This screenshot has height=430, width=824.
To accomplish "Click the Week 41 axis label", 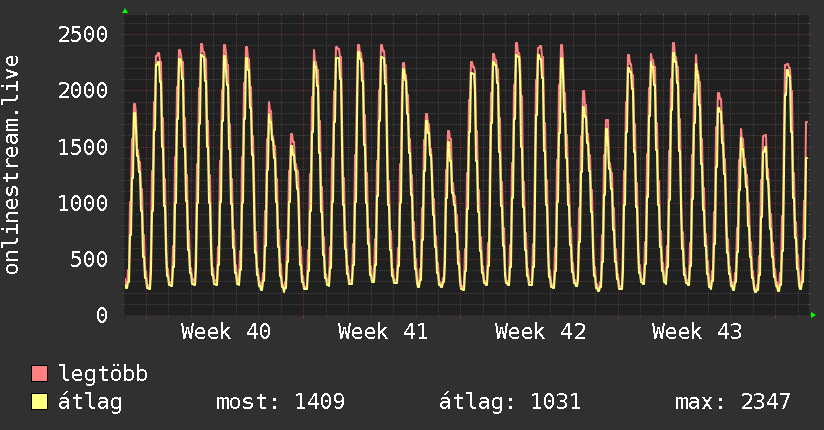I will coord(383,332).
